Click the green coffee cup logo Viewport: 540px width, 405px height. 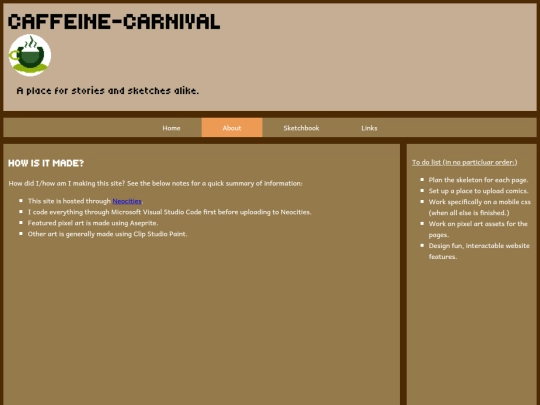point(30,55)
